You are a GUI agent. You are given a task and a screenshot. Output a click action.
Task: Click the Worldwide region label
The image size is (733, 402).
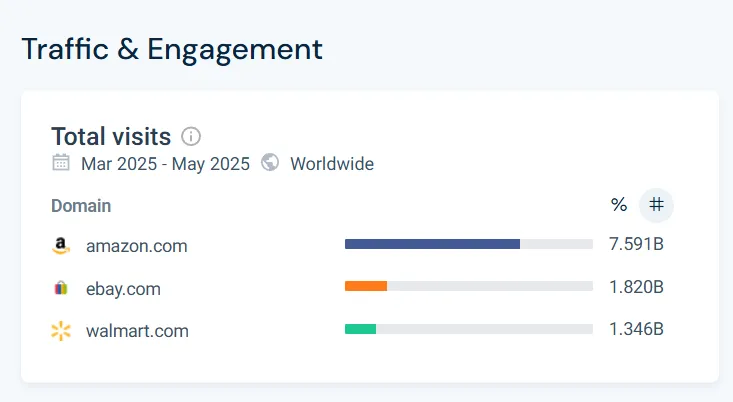pyautogui.click(x=332, y=163)
